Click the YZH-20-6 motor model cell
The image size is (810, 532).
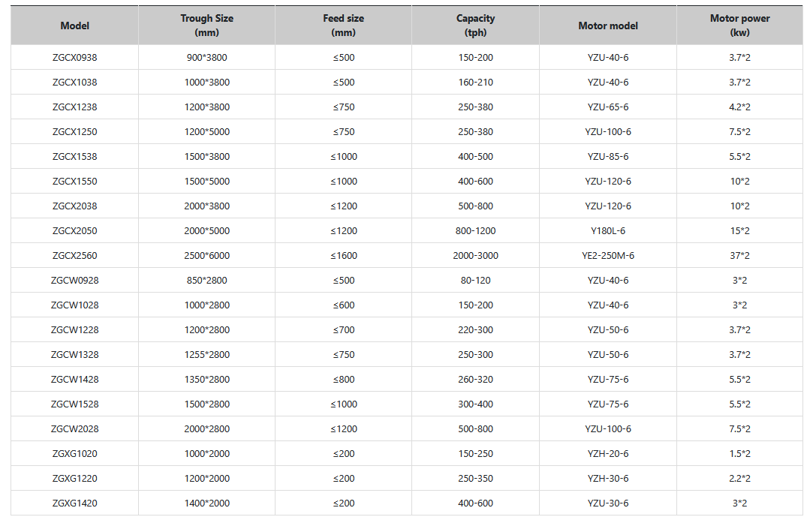(608, 454)
